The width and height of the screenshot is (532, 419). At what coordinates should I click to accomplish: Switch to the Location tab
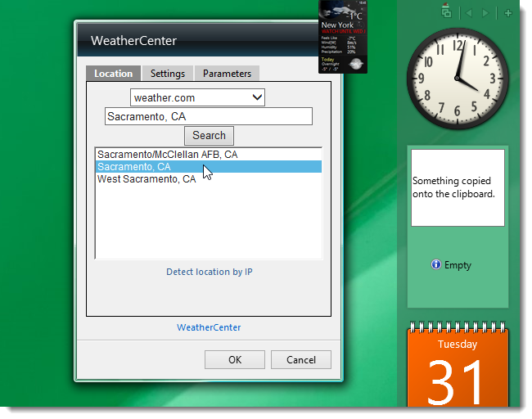coord(113,74)
